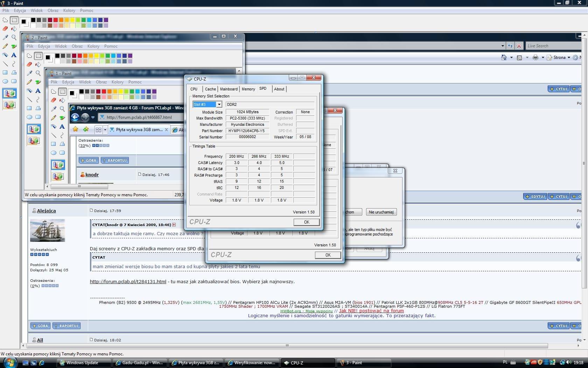Pick the red color swatch in 3 - Paint palette
Viewport: 588px width, 368px height.
[56, 20]
